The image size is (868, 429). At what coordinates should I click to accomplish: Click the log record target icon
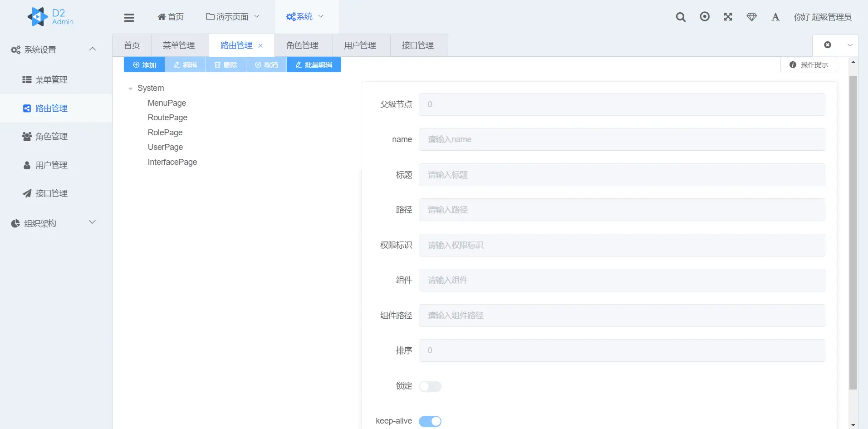click(705, 17)
